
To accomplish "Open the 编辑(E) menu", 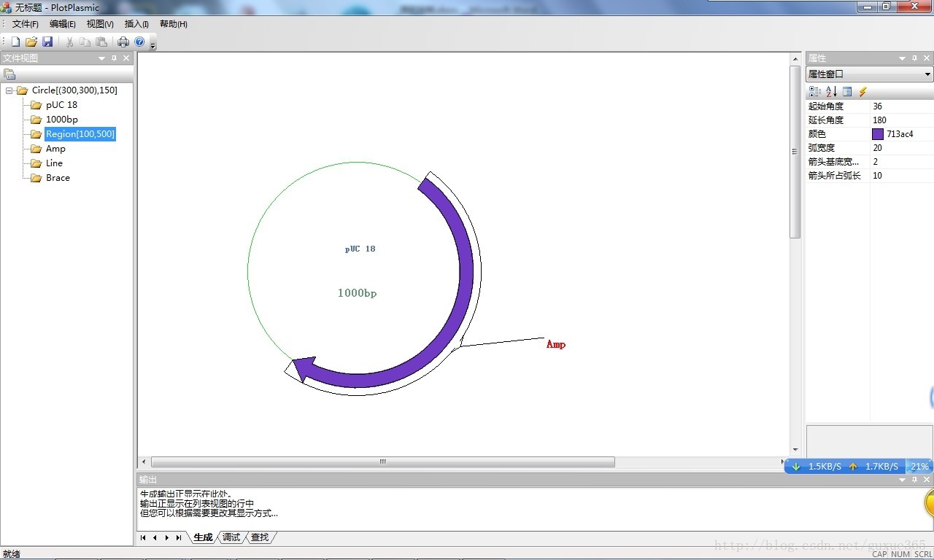I will 63,24.
